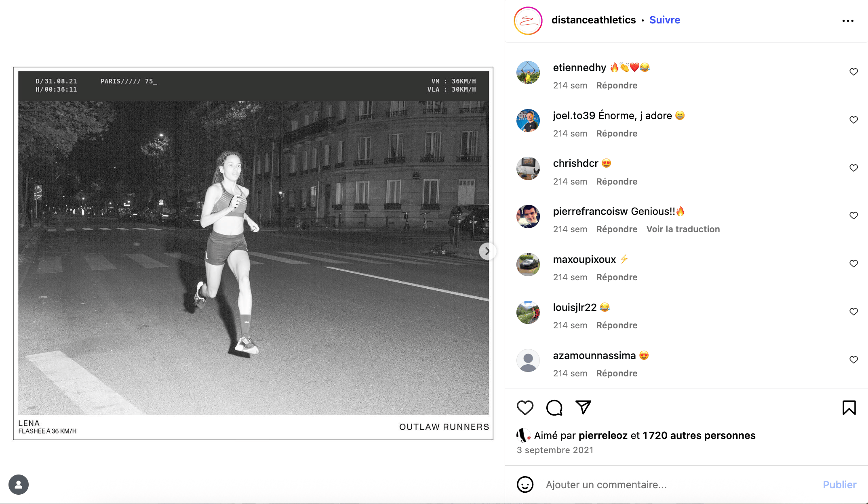Open the distanceathletics profile avatar

pos(528,21)
